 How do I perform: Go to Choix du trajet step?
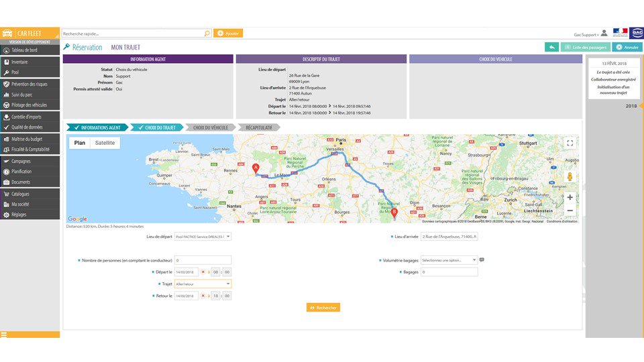coord(156,127)
